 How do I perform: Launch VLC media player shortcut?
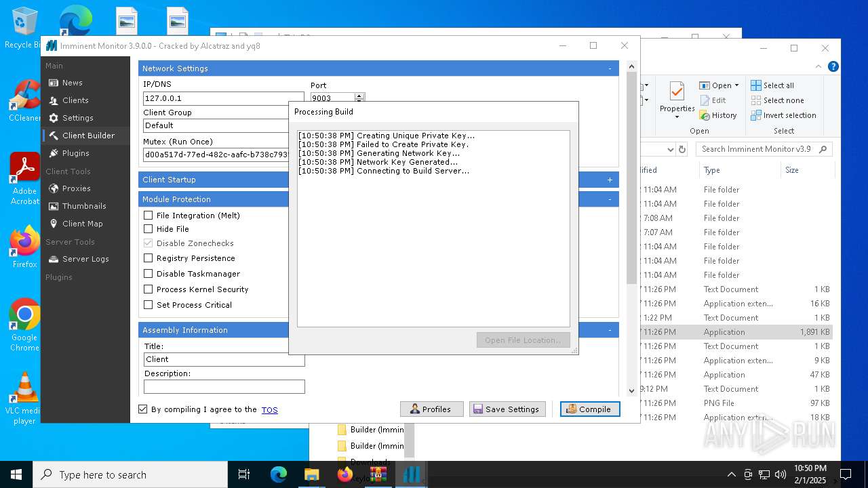(24, 399)
